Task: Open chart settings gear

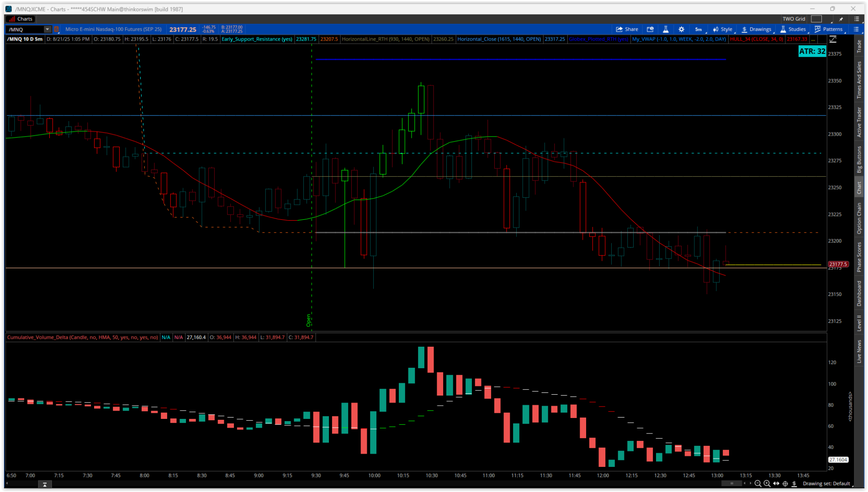Action: [681, 29]
